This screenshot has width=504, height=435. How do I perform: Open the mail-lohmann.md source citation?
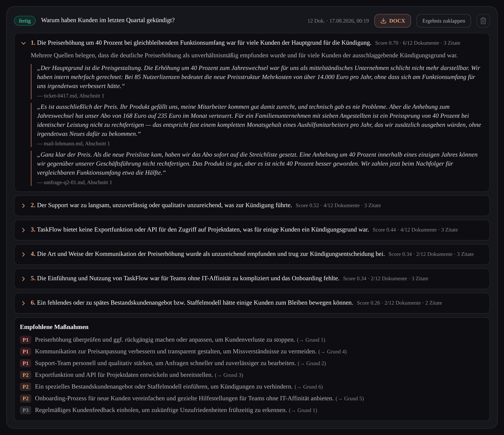[73, 144]
